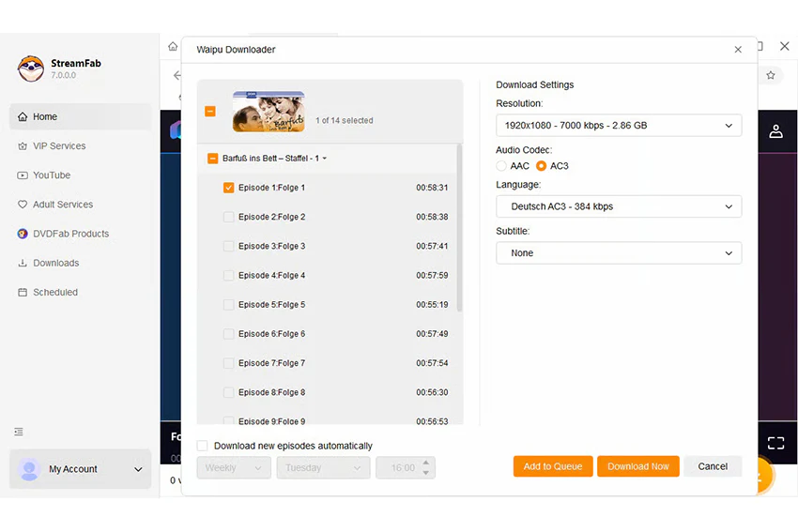Uncheck Episode 1:Folge 1 checkbox
The width and height of the screenshot is (798, 532).
point(228,188)
